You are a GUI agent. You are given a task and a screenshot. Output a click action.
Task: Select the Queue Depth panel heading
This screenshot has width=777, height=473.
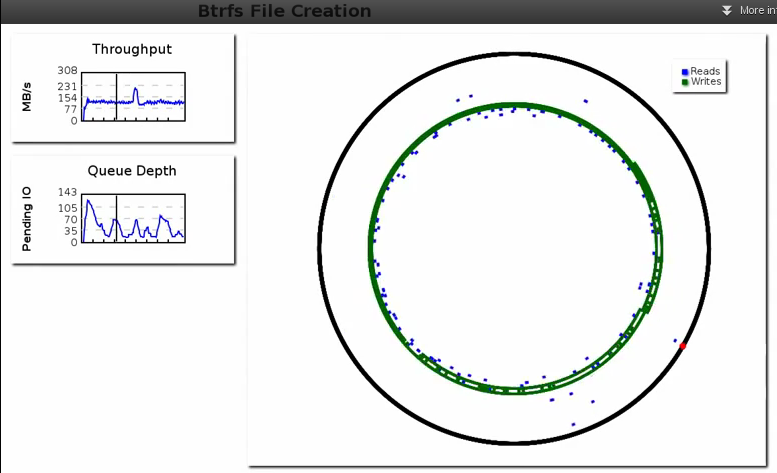(132, 171)
